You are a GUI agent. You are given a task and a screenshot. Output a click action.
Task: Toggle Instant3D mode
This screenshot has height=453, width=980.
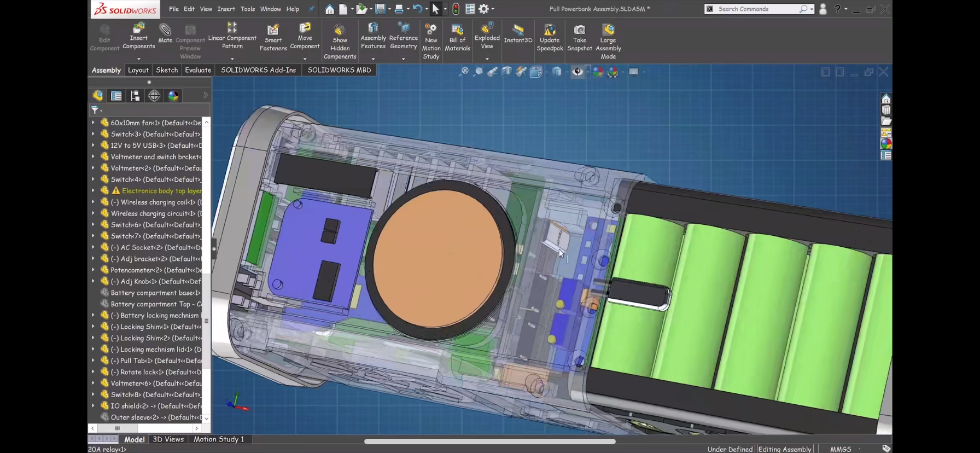tap(518, 34)
